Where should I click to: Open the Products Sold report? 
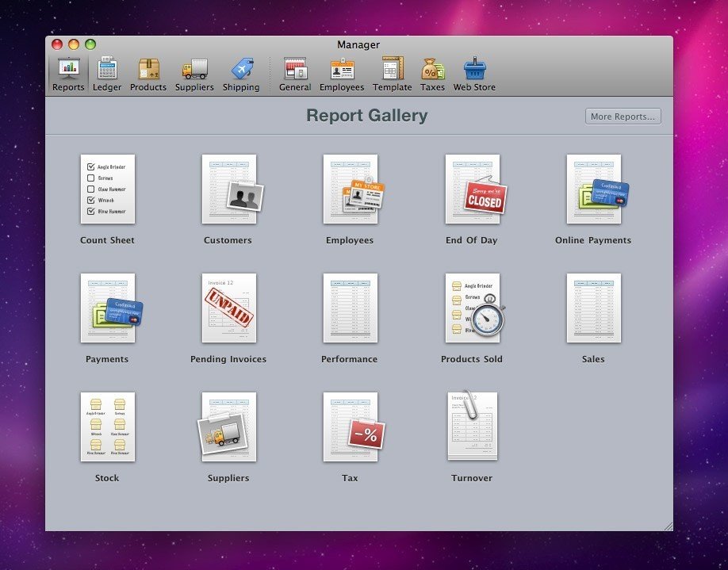pyautogui.click(x=474, y=308)
